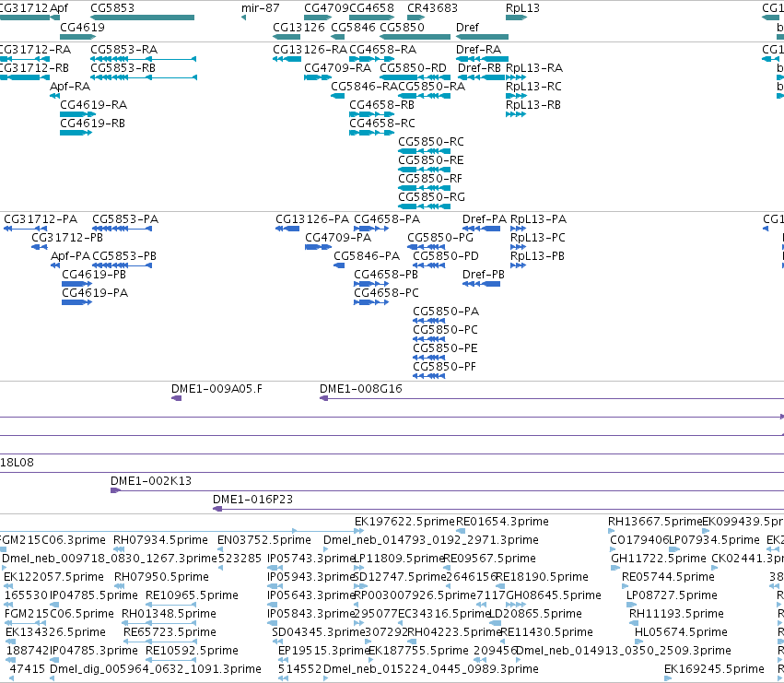Select protein CG5850-PF label
This screenshot has width=784, height=683.
tap(444, 367)
